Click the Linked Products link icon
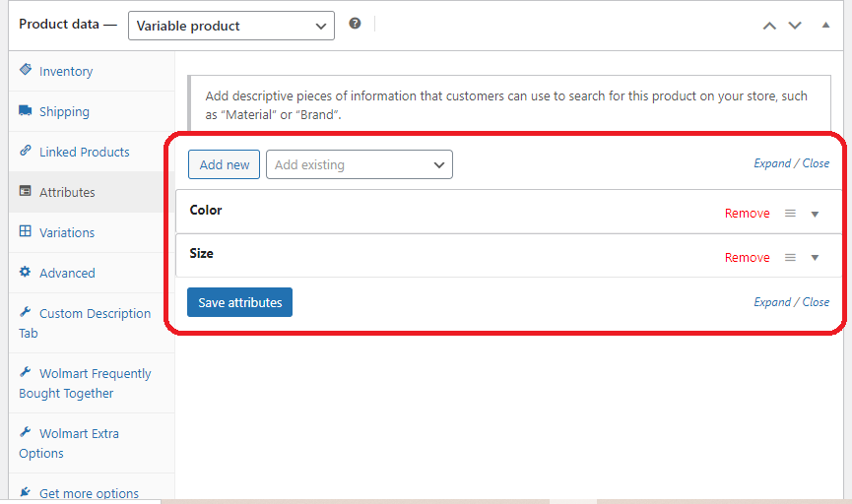This screenshot has height=504, width=852. pyautogui.click(x=26, y=152)
